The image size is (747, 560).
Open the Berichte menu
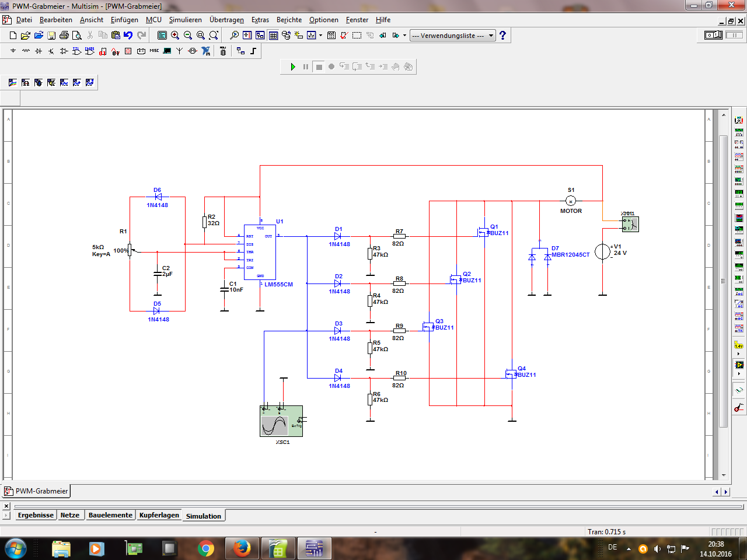click(289, 20)
